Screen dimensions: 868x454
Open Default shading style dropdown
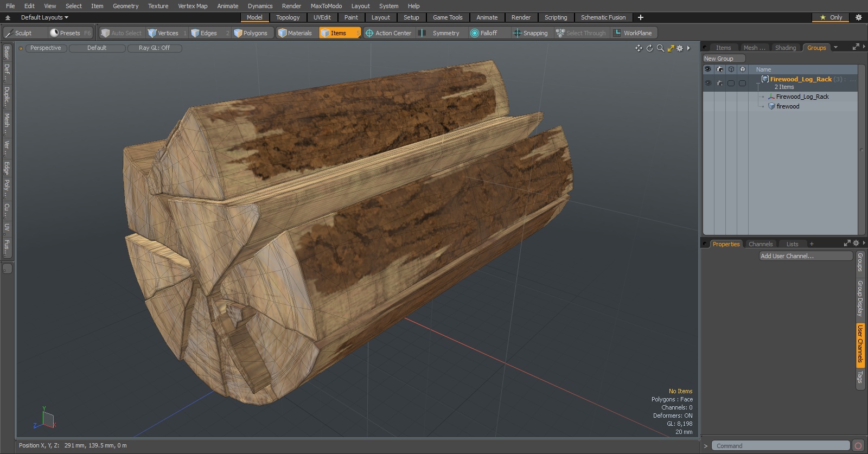coord(97,48)
